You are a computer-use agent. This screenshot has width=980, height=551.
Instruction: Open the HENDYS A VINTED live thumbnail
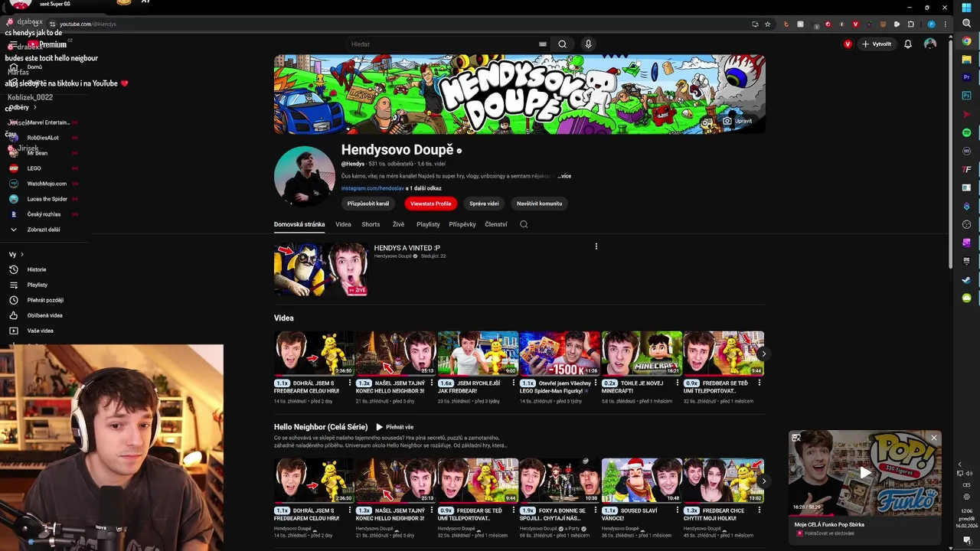point(321,269)
